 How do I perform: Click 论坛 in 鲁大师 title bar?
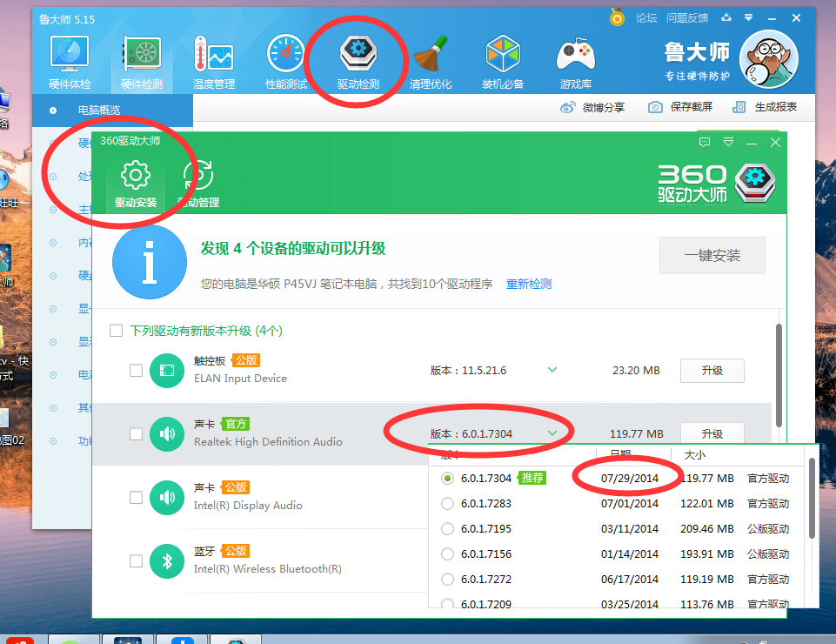point(646,18)
